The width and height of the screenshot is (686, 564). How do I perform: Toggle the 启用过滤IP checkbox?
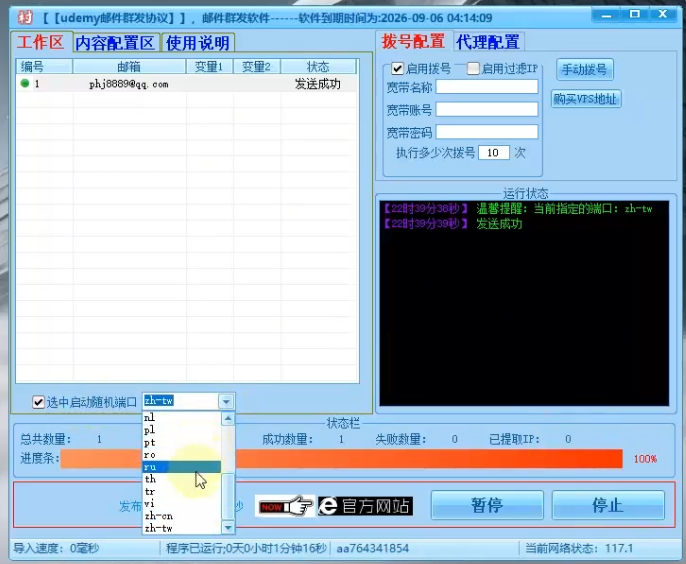pyautogui.click(x=473, y=69)
